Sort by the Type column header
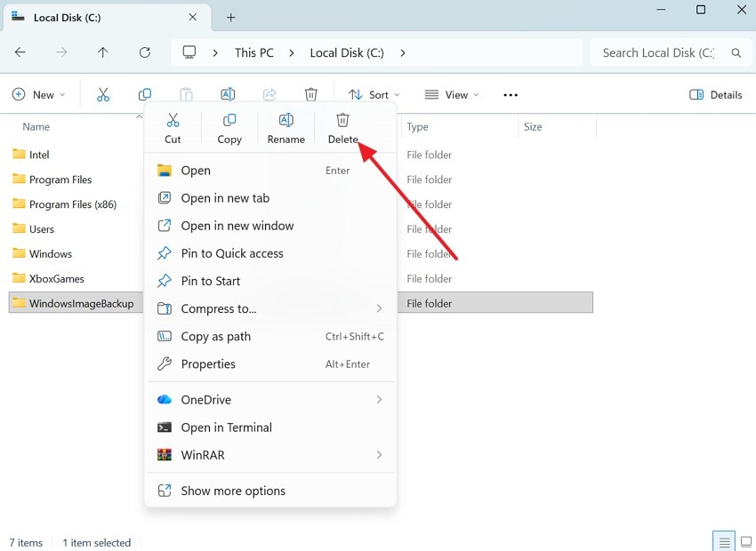Viewport: 756px width, 551px height. [x=417, y=127]
